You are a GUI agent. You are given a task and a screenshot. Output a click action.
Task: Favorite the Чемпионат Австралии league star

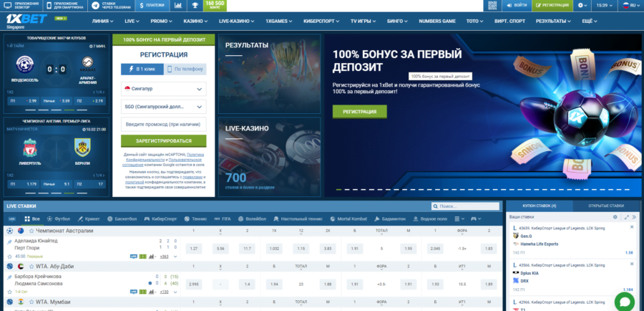click(x=31, y=231)
